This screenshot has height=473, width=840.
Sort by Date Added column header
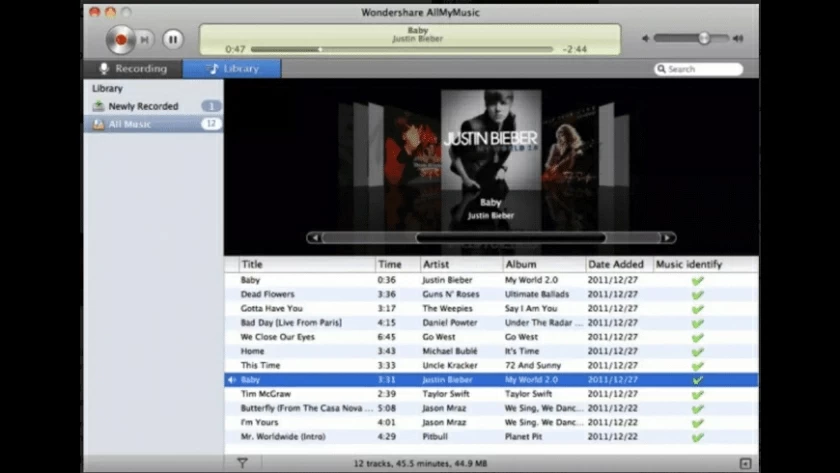[619, 264]
